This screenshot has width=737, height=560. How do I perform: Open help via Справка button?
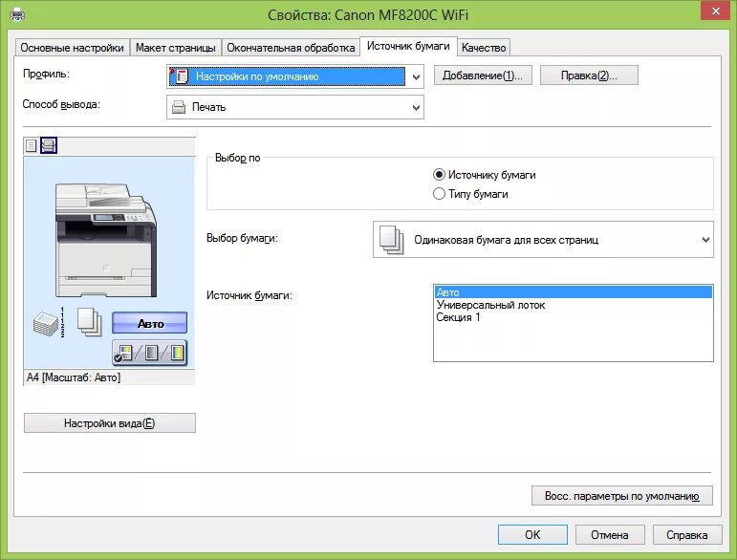click(686, 535)
